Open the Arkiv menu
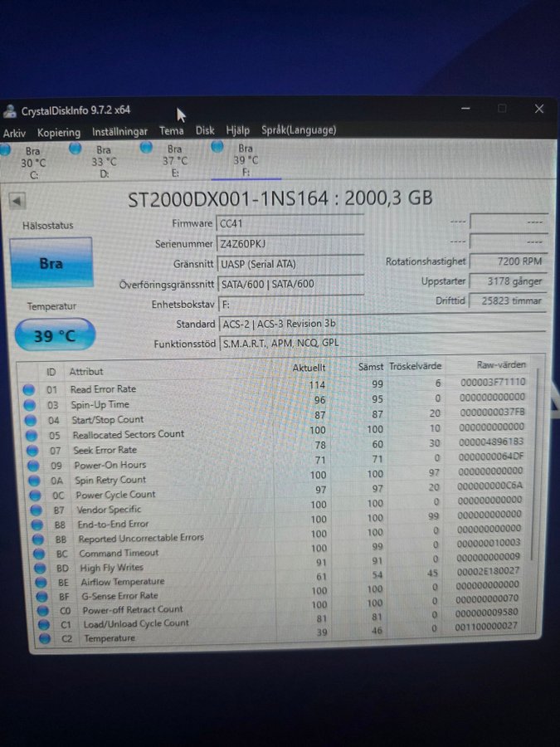Image resolution: width=560 pixels, height=747 pixels. tap(14, 133)
